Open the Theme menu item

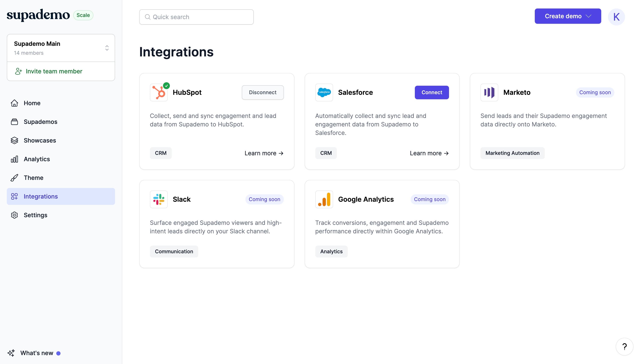tap(61, 178)
